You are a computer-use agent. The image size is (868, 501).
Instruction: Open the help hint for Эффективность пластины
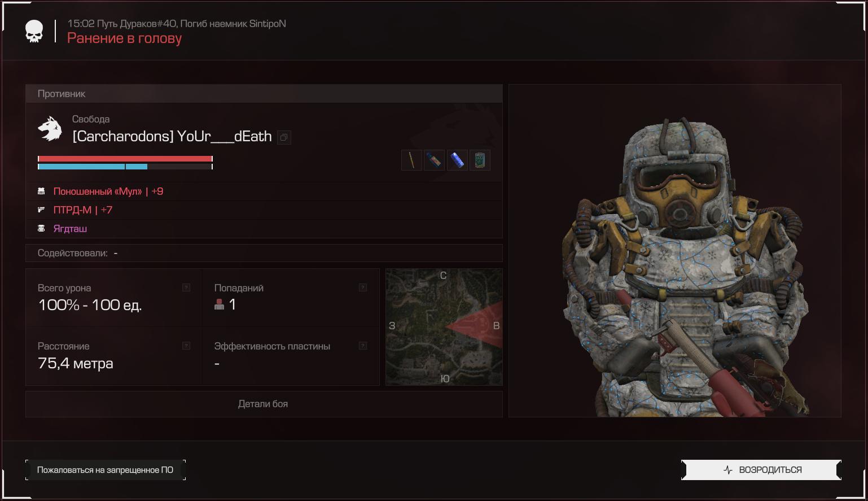tap(363, 346)
